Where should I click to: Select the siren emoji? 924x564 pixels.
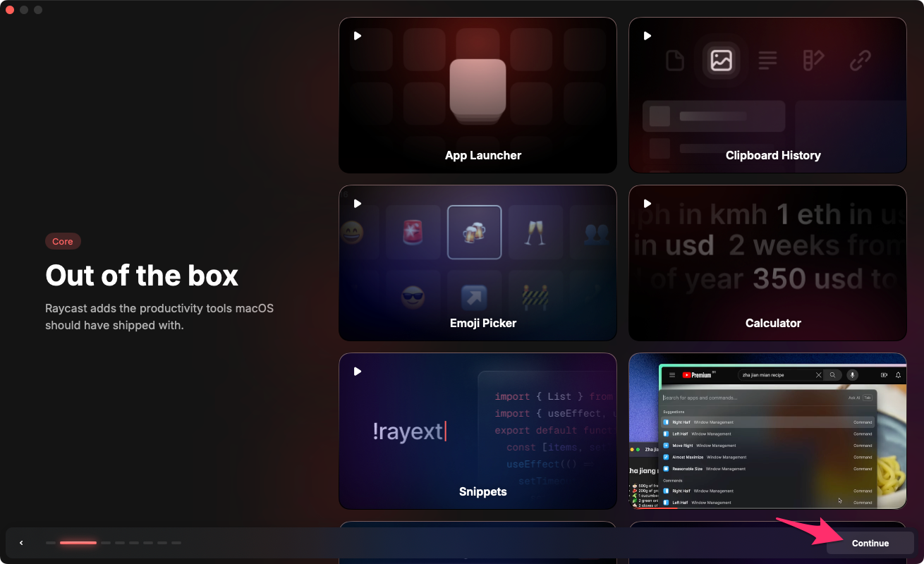pyautogui.click(x=413, y=233)
